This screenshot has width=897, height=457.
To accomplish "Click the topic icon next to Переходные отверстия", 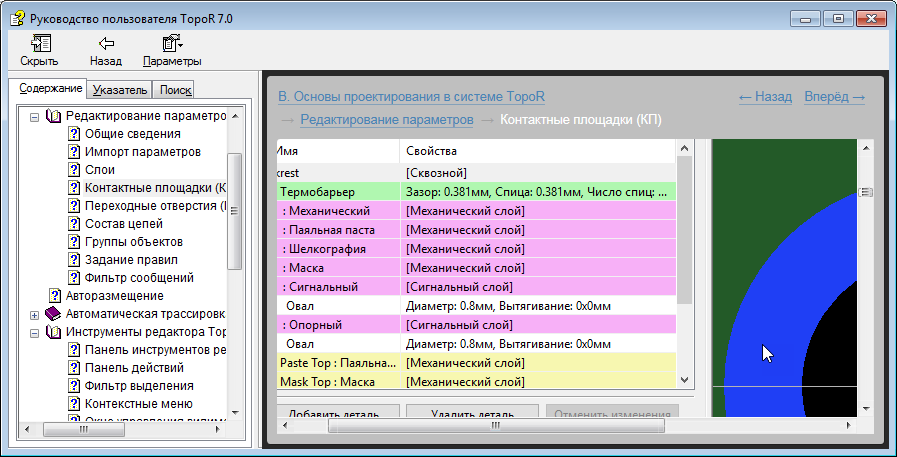I will [x=74, y=206].
